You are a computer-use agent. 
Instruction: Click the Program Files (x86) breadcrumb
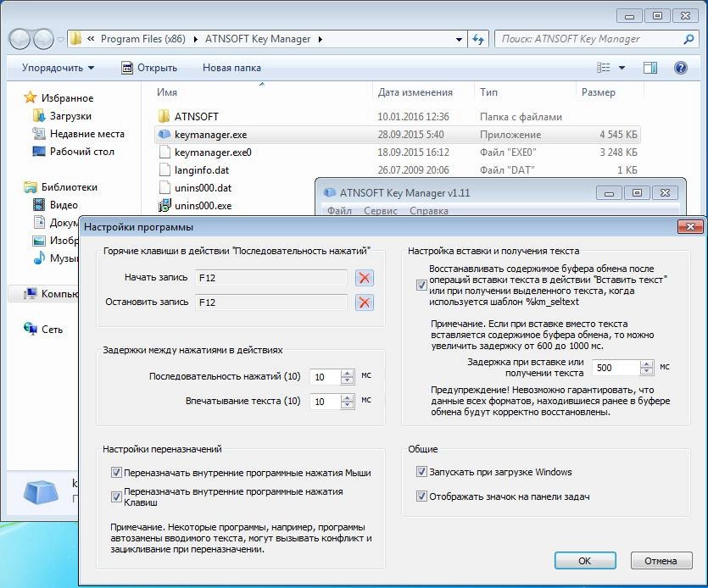143,39
